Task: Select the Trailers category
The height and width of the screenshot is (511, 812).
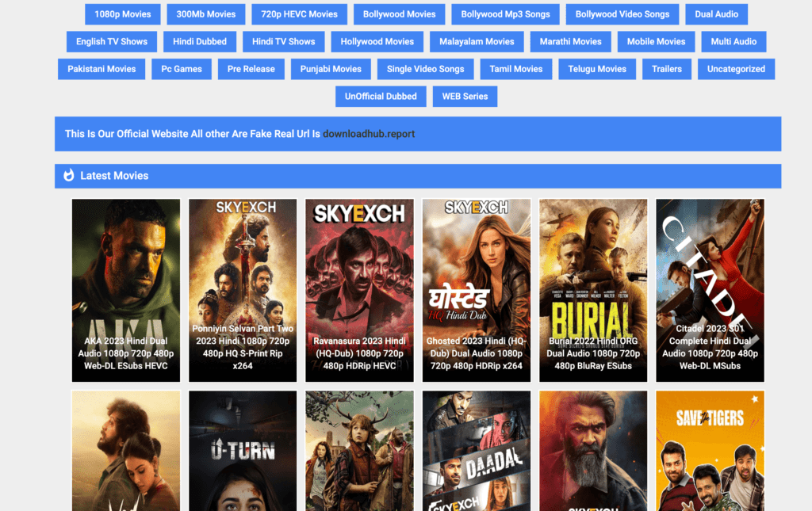Action: coord(667,69)
